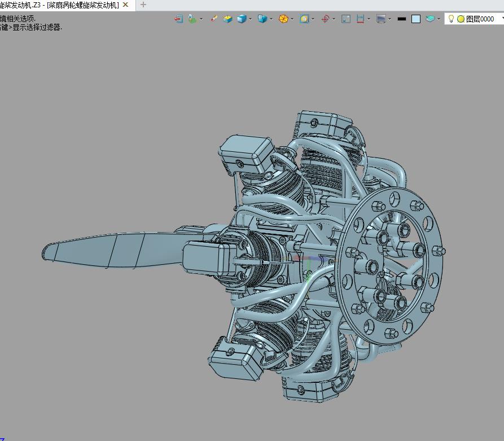Open the light blue face color swatch
The width and height of the screenshot is (504, 441).
tap(416, 19)
